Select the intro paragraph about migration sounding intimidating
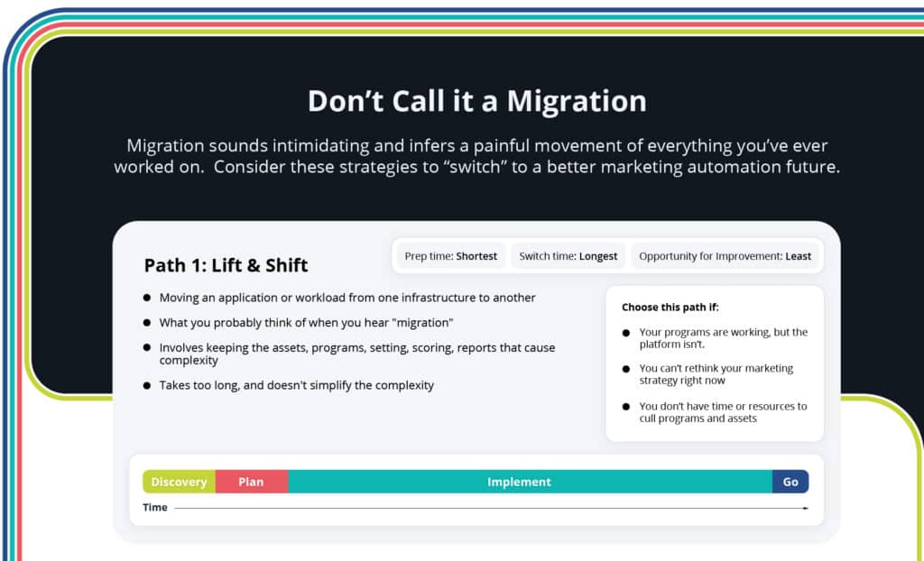Image resolution: width=924 pixels, height=561 pixels. pyautogui.click(x=476, y=156)
